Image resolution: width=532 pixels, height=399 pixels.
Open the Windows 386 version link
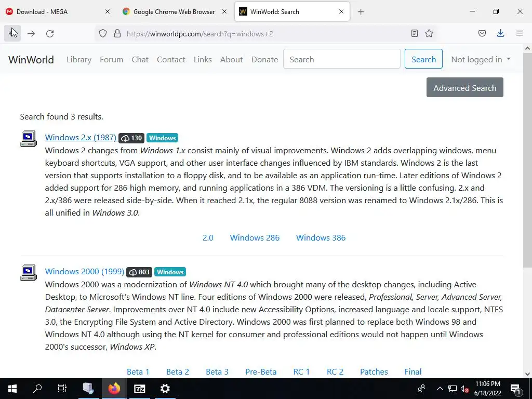pos(321,237)
